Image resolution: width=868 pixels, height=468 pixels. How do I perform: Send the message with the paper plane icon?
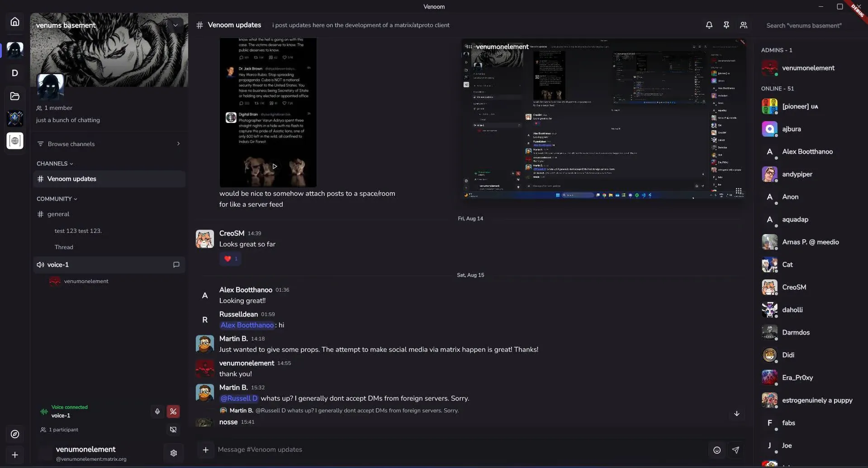pyautogui.click(x=736, y=450)
